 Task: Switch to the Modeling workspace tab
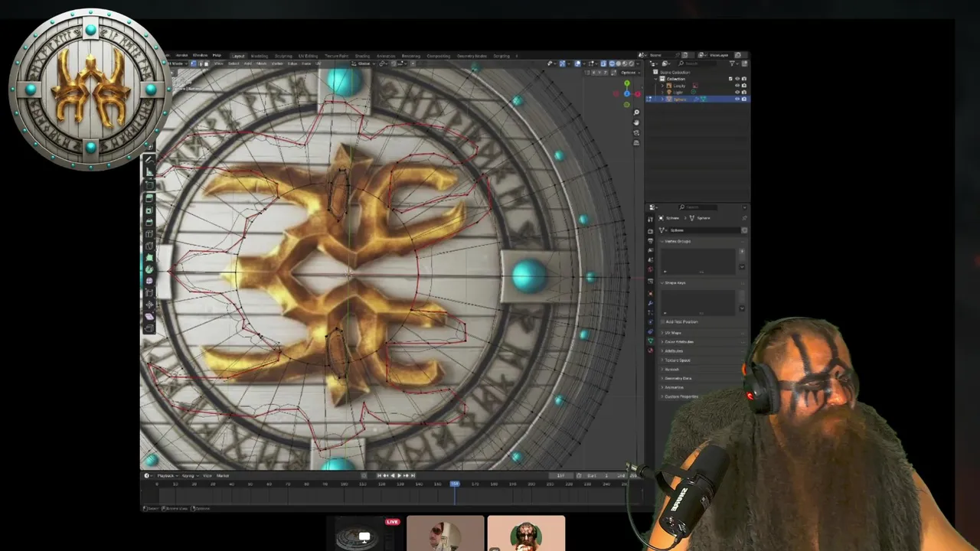(260, 56)
